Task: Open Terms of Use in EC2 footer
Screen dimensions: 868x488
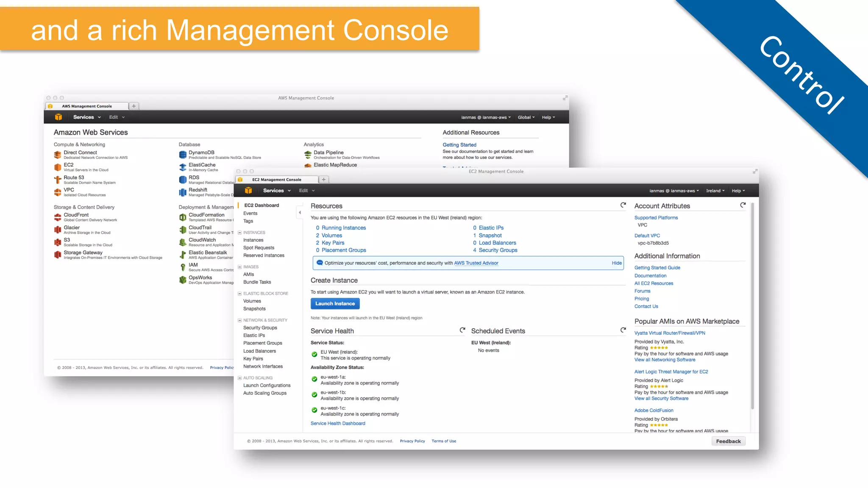Action: coord(444,441)
